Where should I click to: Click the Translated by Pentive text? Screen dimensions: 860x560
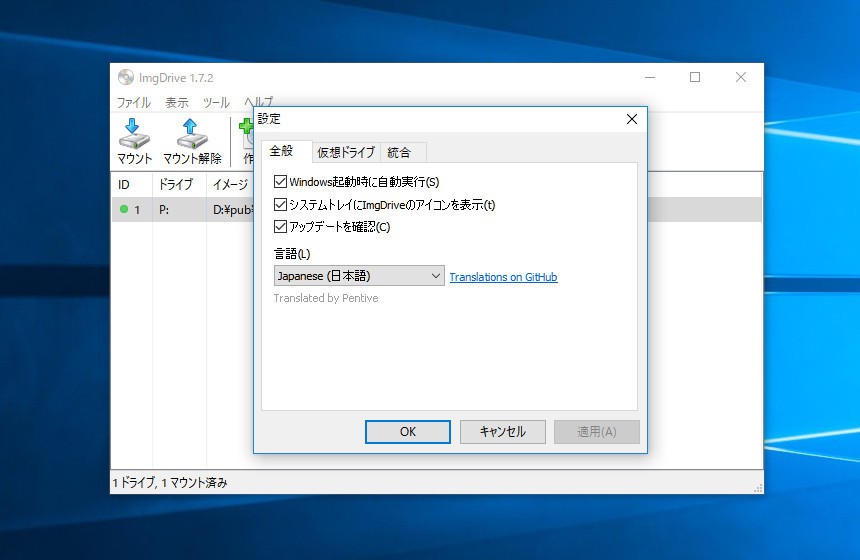(x=326, y=298)
